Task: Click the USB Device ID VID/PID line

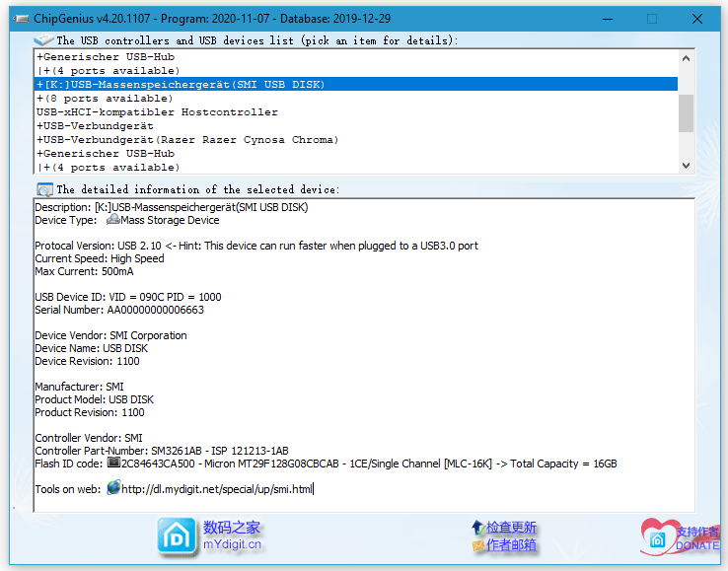Action: coord(128,297)
